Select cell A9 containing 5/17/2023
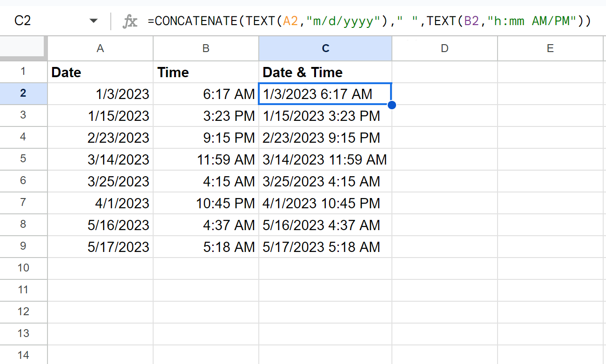This screenshot has height=364, width=606. [x=100, y=247]
